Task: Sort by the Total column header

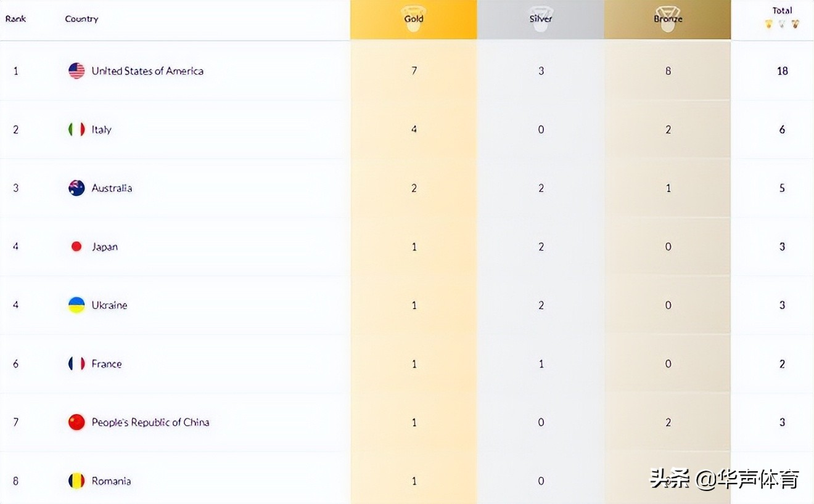Action: (782, 17)
